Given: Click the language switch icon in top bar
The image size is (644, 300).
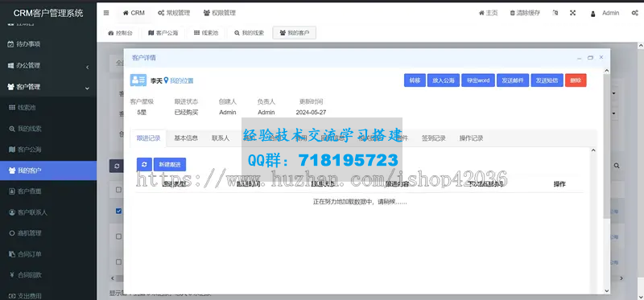Looking at the screenshot, I should (x=555, y=13).
